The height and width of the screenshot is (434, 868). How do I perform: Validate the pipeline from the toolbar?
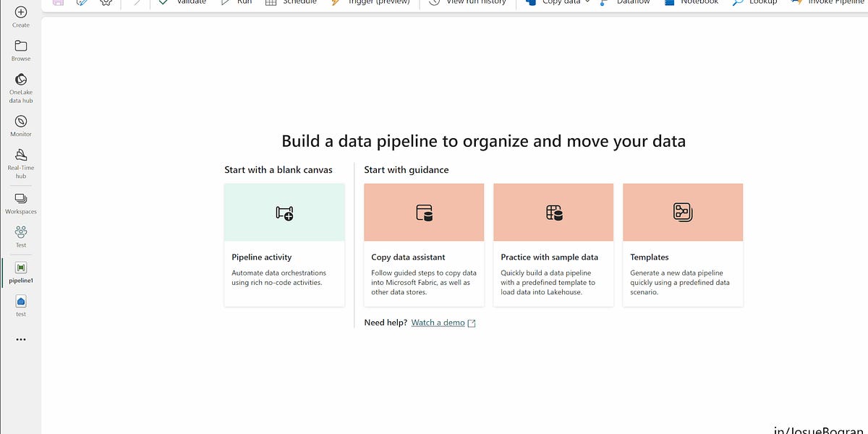[x=184, y=2]
